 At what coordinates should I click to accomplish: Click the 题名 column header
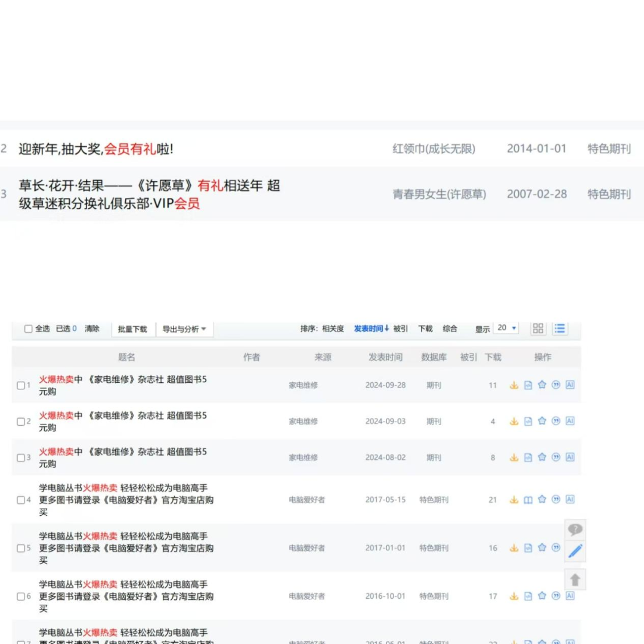pyautogui.click(x=126, y=357)
